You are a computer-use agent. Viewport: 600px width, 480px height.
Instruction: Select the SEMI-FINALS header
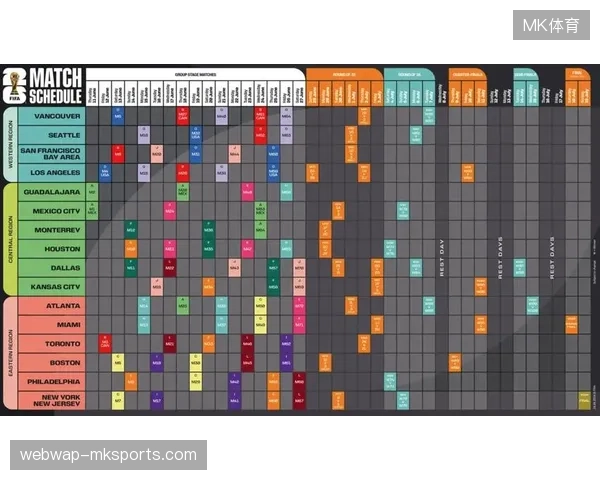point(525,75)
